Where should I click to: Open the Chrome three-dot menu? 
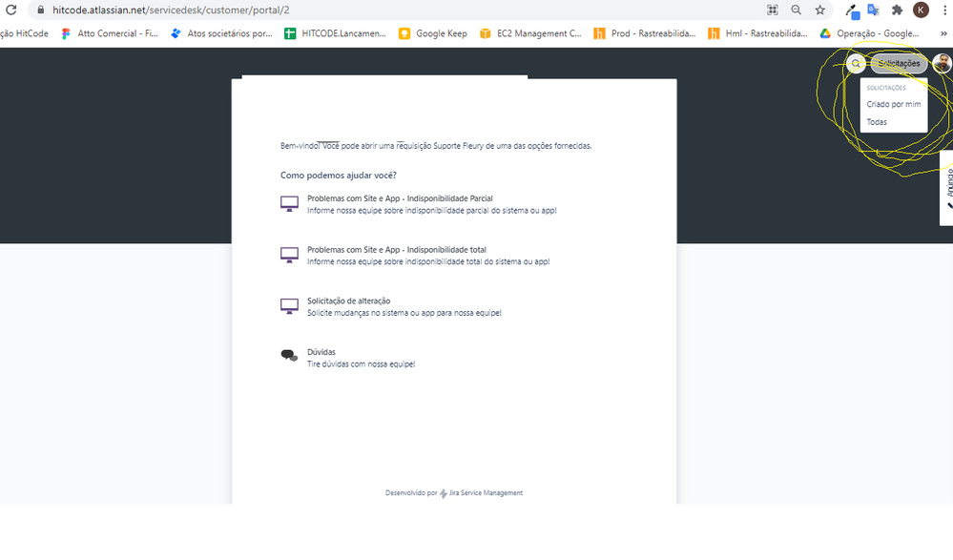click(945, 10)
